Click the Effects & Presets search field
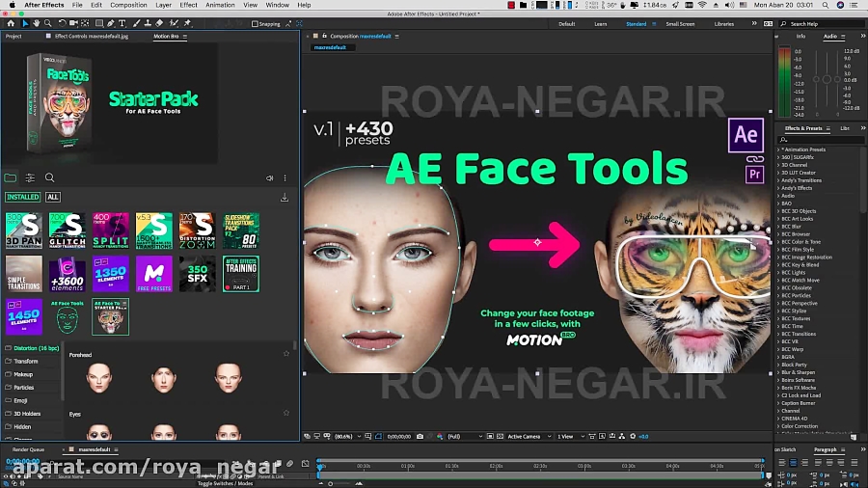 point(821,140)
